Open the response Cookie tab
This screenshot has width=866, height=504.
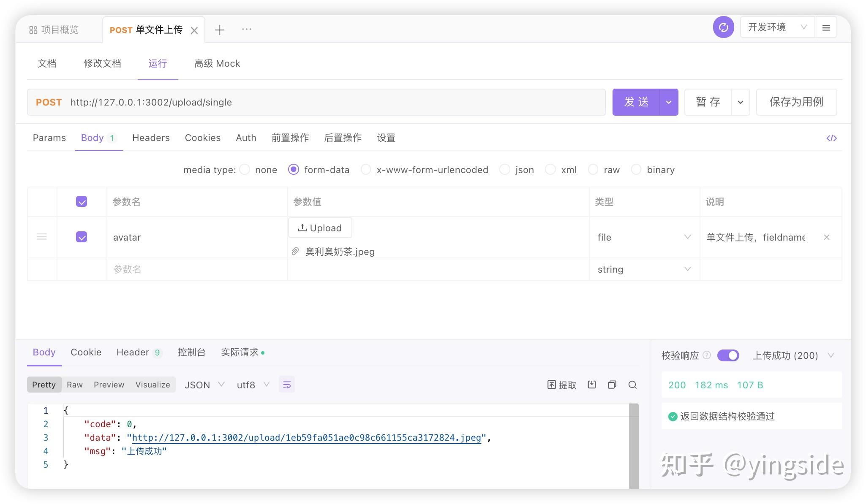86,352
